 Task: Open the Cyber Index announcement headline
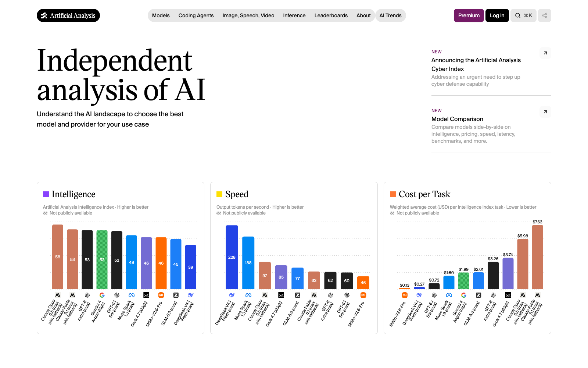[476, 64]
